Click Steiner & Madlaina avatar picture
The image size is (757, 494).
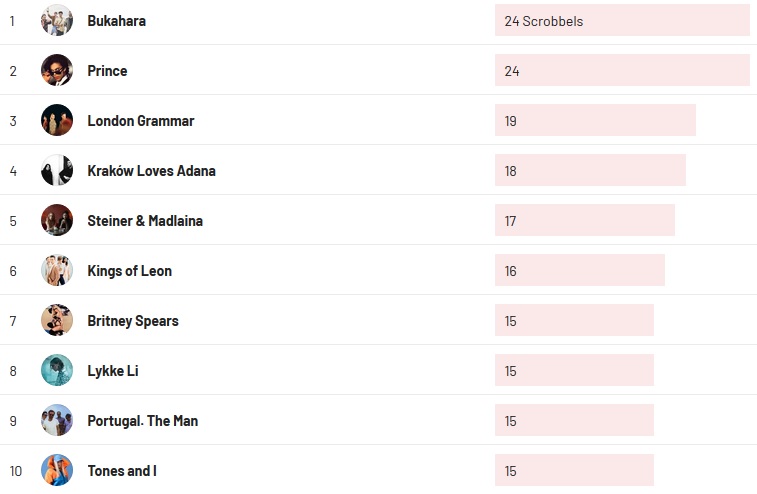(57, 220)
